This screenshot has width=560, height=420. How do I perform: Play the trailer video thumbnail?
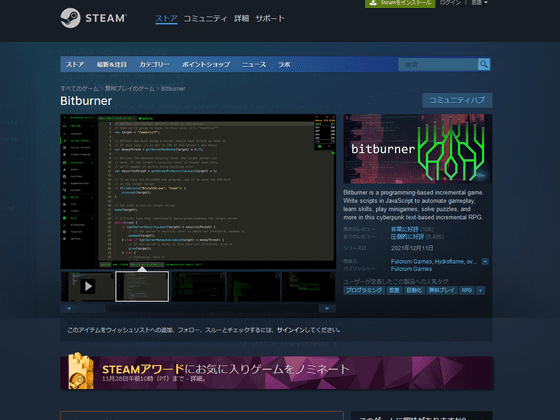pyautogui.click(x=88, y=286)
